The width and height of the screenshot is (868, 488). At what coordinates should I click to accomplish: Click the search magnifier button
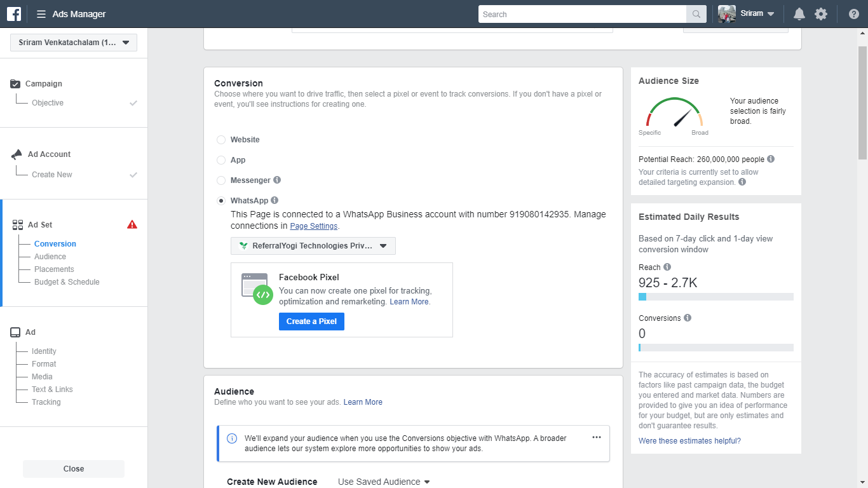[x=696, y=14]
